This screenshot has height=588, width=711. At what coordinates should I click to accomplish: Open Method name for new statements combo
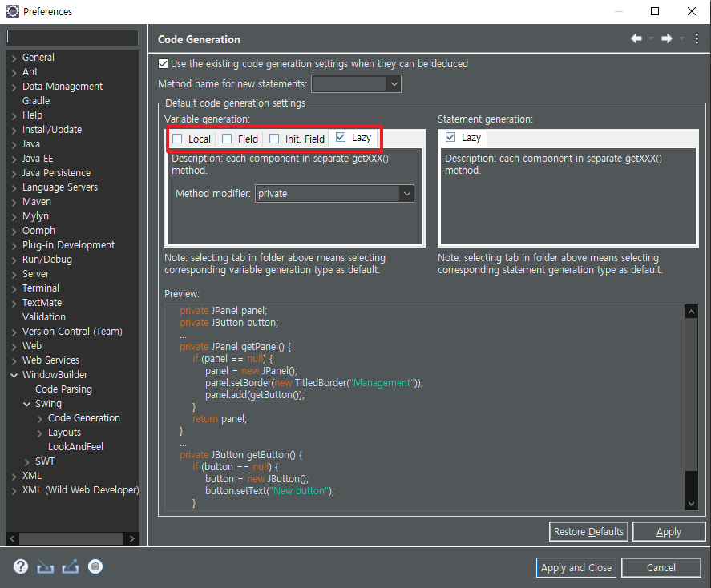click(357, 84)
